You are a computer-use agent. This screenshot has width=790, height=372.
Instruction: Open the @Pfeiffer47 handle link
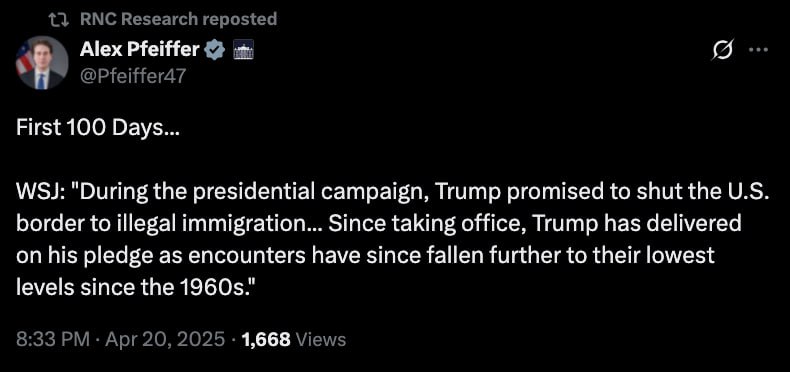click(x=133, y=76)
